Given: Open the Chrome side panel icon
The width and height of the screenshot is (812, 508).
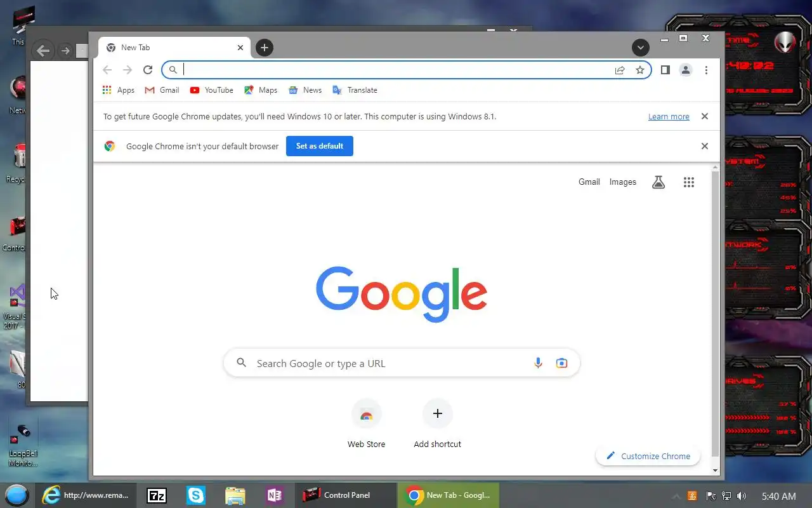Looking at the screenshot, I should [x=665, y=70].
